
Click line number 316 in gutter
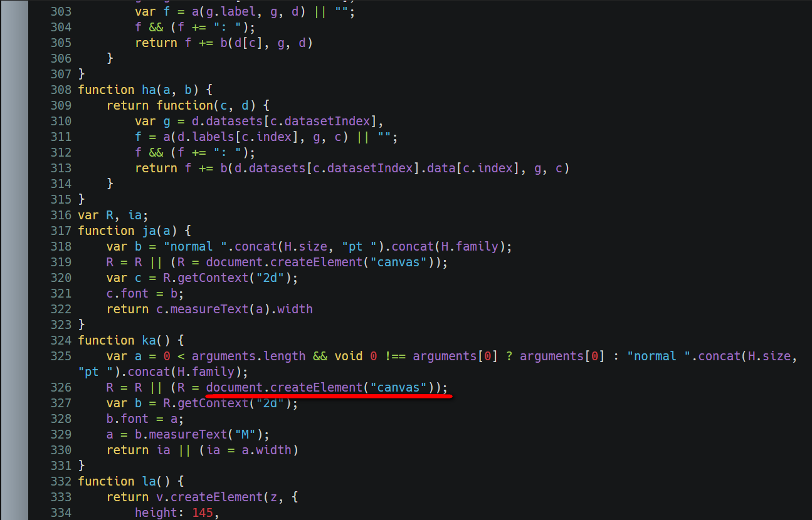click(61, 215)
